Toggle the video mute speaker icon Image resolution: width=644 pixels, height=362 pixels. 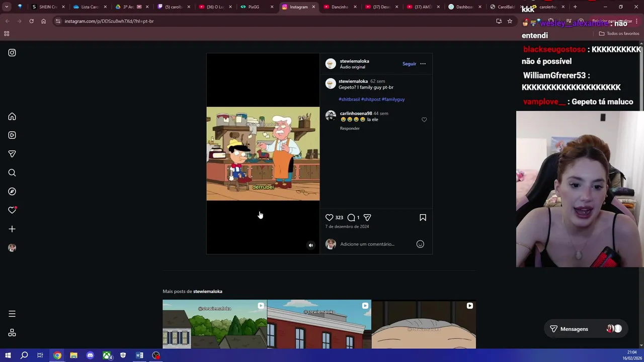(x=310, y=245)
